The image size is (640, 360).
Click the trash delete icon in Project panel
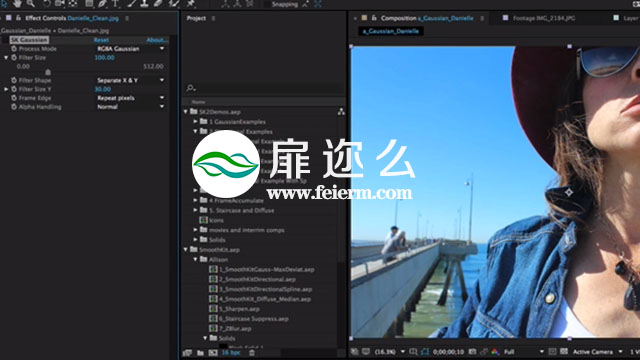252,353
